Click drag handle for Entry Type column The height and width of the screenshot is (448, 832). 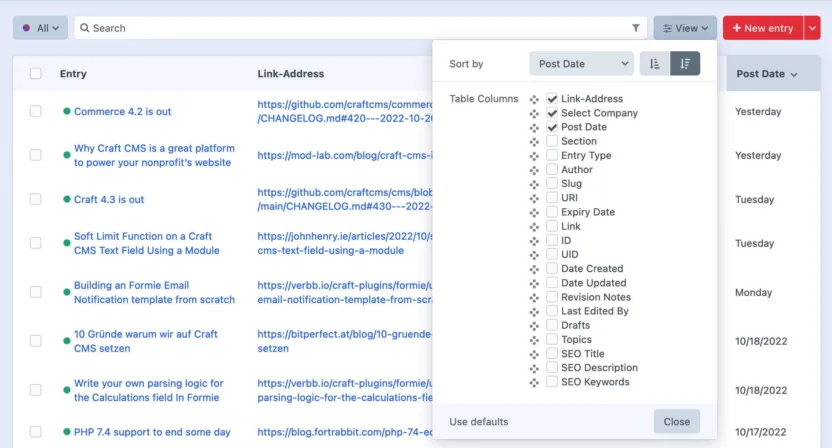coord(534,156)
